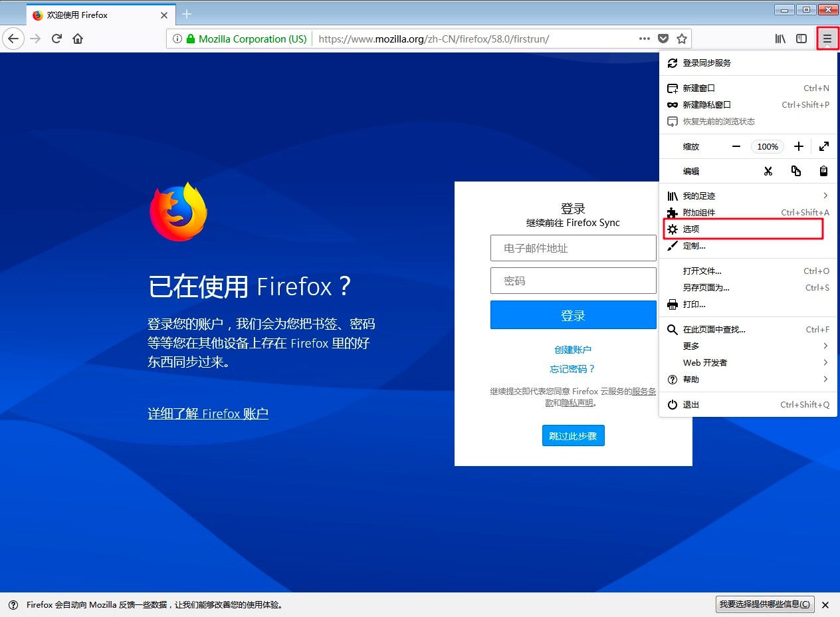Image resolution: width=840 pixels, height=617 pixels.
Task: Click the 电子邮件地址 input field
Action: point(573,248)
